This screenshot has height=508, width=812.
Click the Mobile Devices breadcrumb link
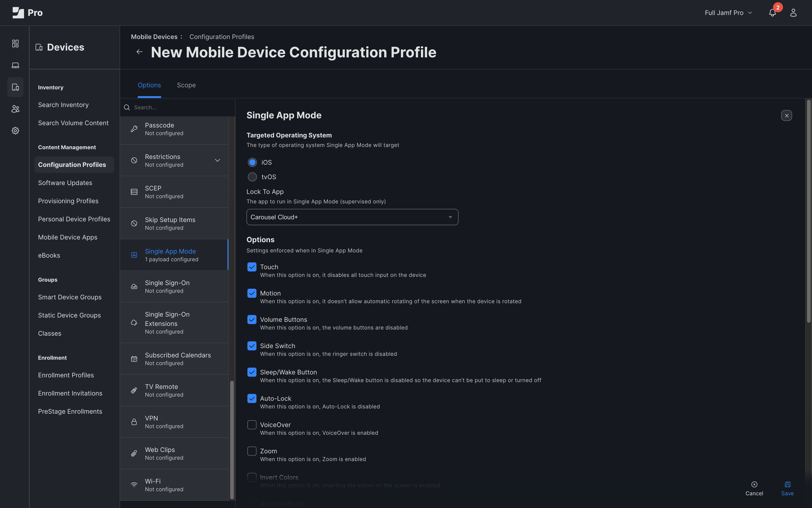point(154,37)
